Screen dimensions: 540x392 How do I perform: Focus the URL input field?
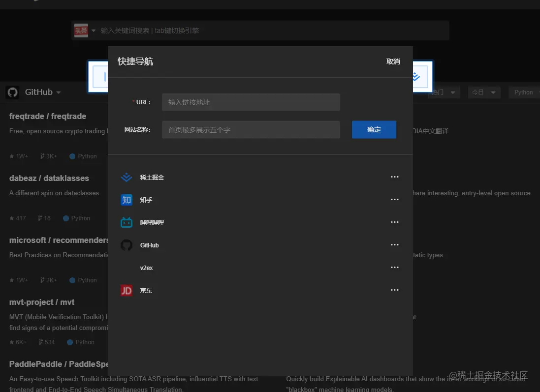pyautogui.click(x=251, y=102)
